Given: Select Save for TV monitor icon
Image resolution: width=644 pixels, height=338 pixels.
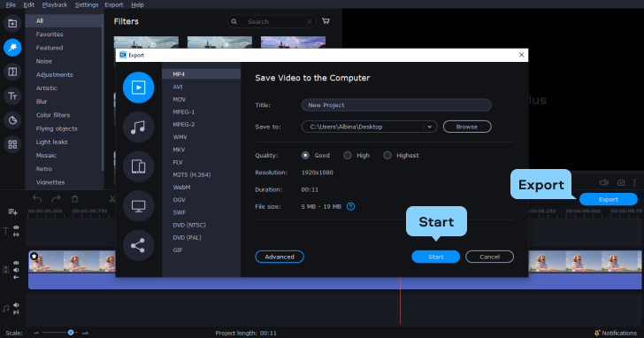Looking at the screenshot, I should click(x=138, y=206).
